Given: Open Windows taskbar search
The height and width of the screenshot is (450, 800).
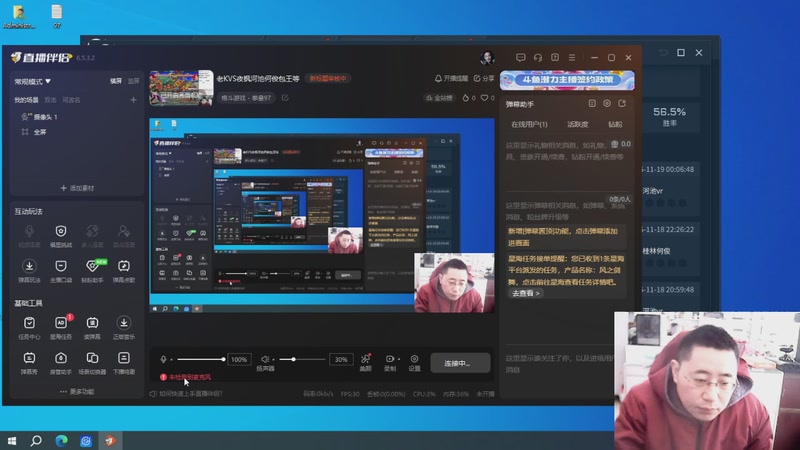Looking at the screenshot, I should pos(36,441).
